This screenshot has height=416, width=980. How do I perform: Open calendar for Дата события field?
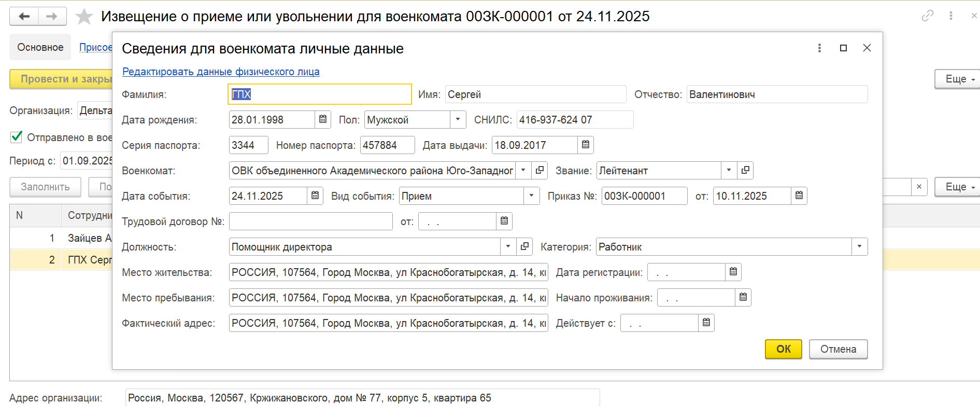pos(315,196)
